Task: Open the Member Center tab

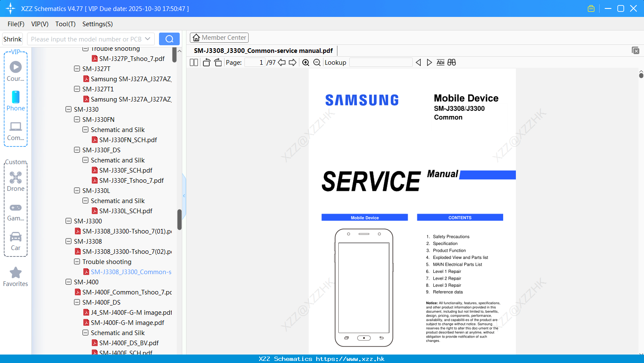Action: 219,38
